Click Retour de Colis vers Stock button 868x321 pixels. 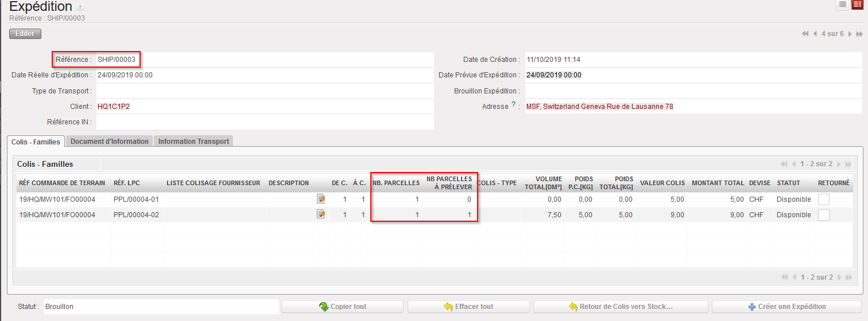tap(621, 307)
